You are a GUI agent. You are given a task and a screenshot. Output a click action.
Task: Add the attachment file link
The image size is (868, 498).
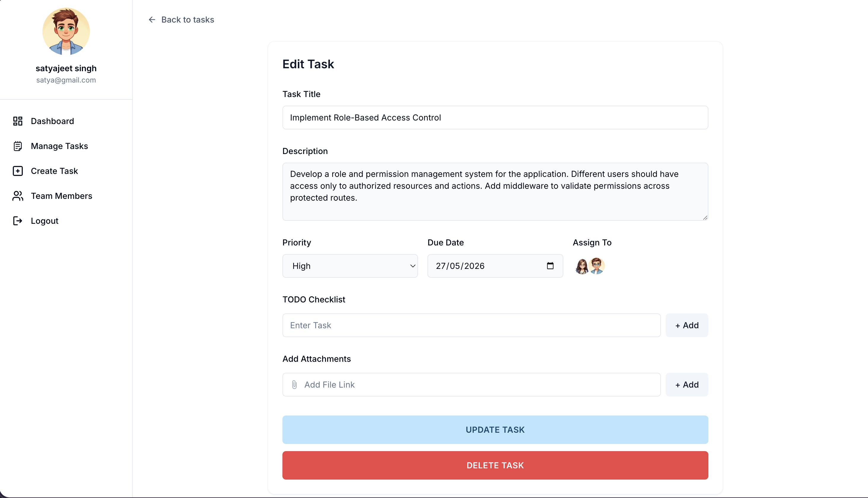[x=686, y=385]
